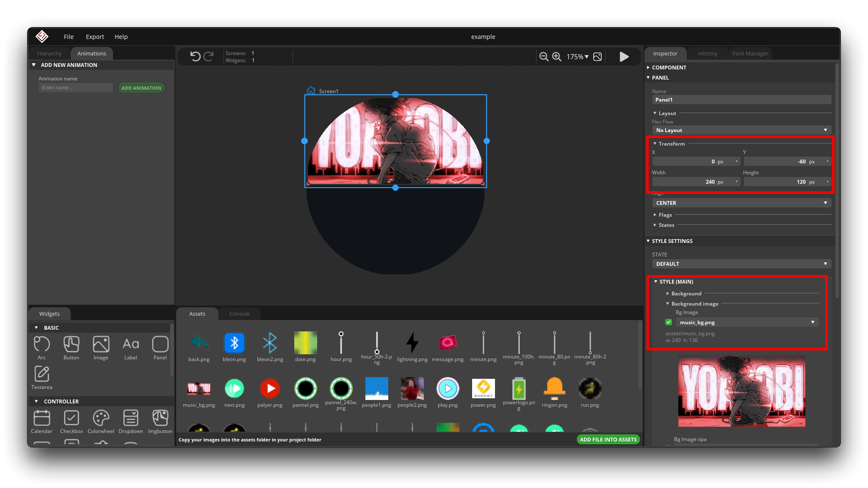Image resolution: width=868 pixels, height=488 pixels.
Task: Select the Dropdown widget
Action: [130, 422]
